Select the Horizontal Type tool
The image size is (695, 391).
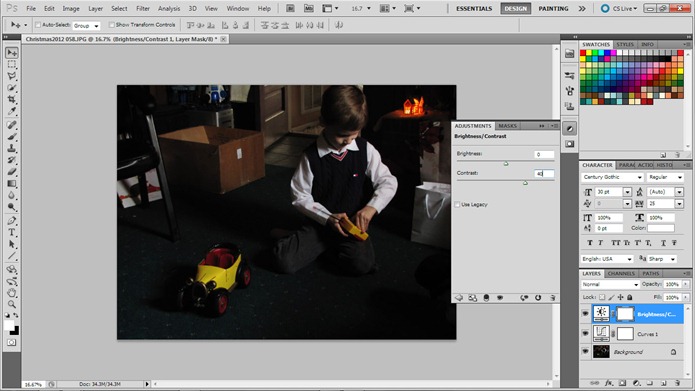point(12,232)
